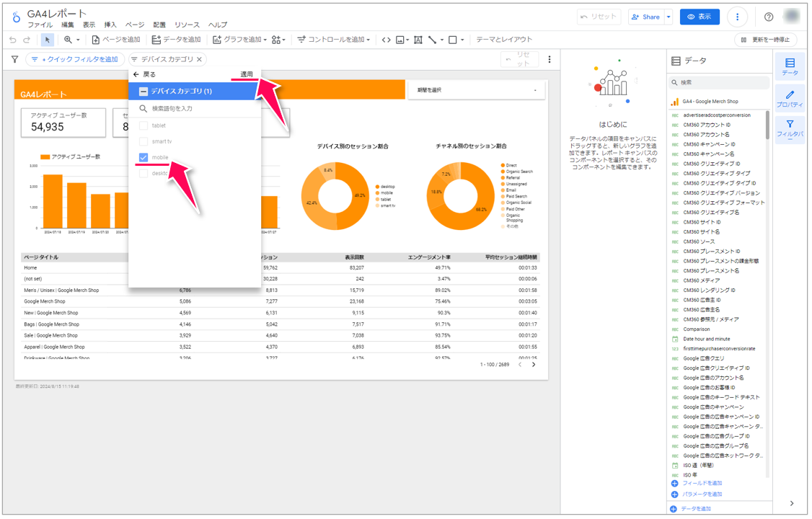Click the data field list scrollbar
Viewport: 812px width, 519px height.
(x=767, y=125)
